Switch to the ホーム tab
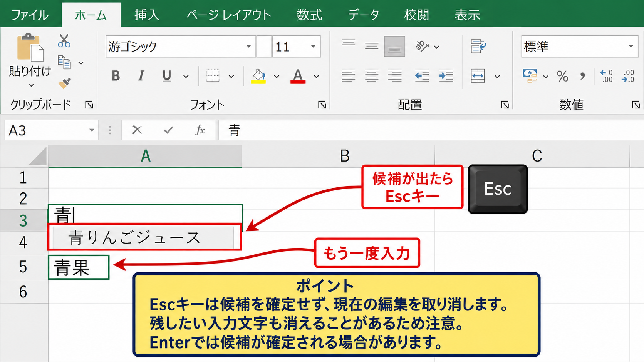 tap(91, 15)
